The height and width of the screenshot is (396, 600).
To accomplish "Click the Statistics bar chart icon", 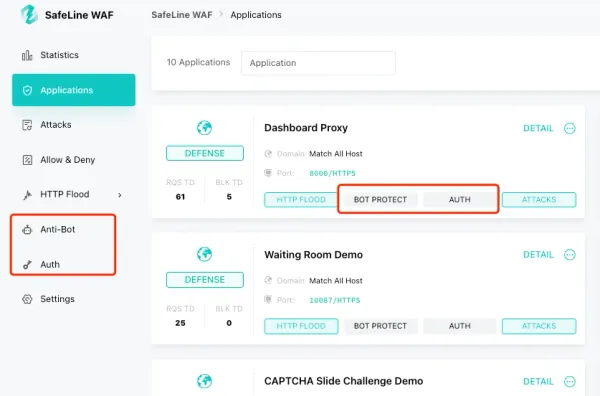I will [x=27, y=55].
